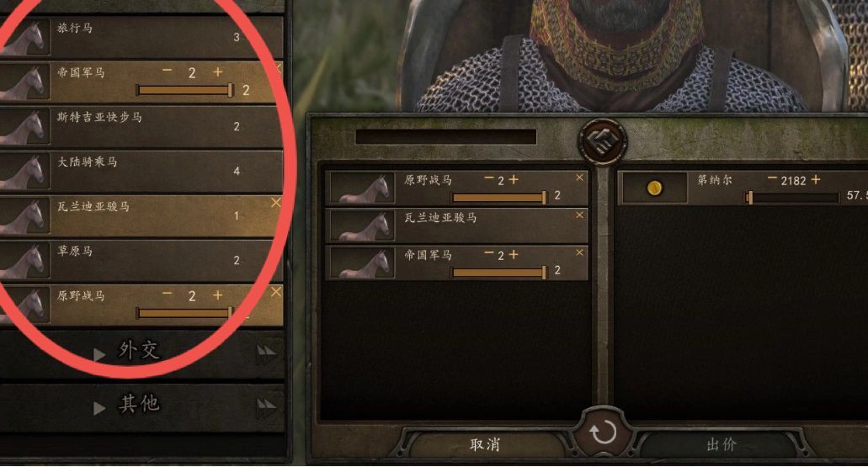868x467 pixels.
Task: Increase 原野战马 quantity in offer panel
Action: (514, 179)
